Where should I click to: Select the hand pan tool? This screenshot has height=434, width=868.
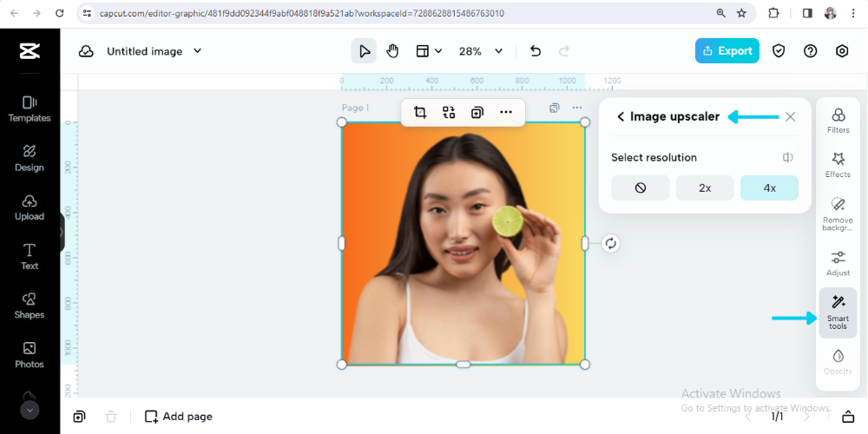click(392, 51)
